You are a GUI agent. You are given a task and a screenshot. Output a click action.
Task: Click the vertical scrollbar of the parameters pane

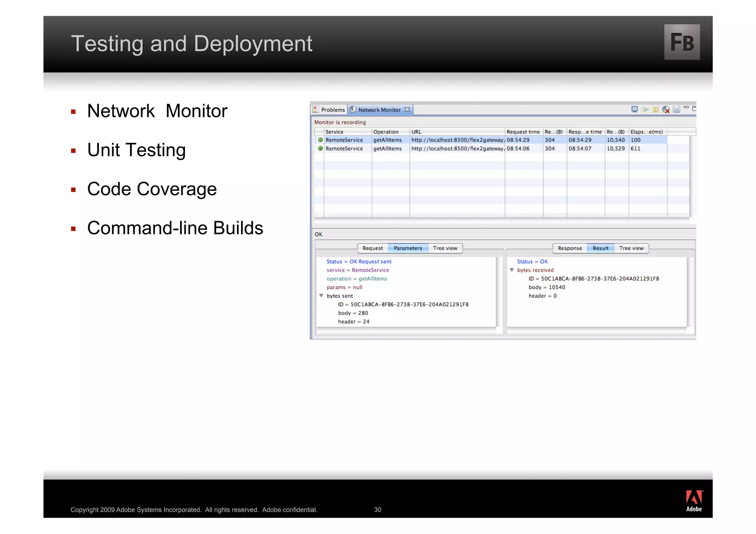click(500, 292)
